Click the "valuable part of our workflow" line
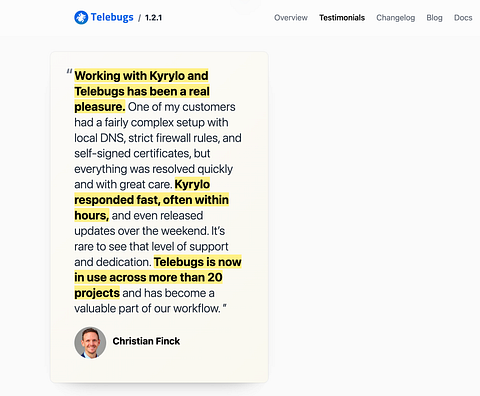This screenshot has height=396, width=480. click(x=147, y=308)
